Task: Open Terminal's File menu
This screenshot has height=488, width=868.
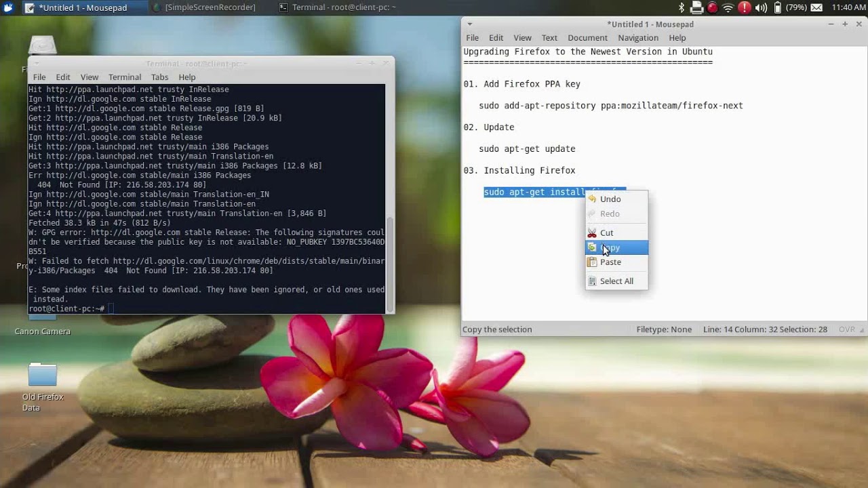Action: point(39,77)
